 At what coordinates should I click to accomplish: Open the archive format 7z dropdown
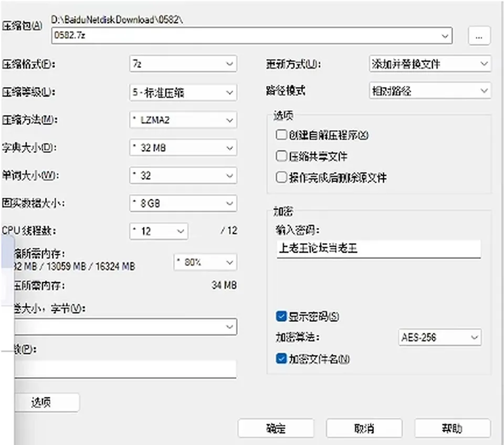coord(183,64)
